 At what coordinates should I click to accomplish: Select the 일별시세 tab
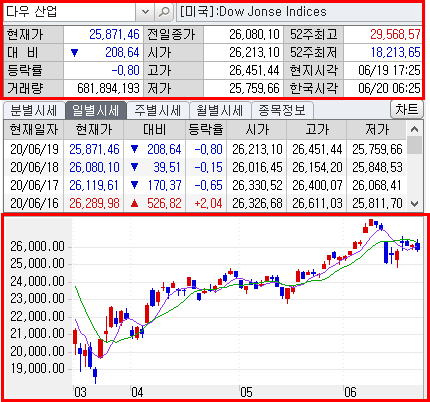click(96, 110)
